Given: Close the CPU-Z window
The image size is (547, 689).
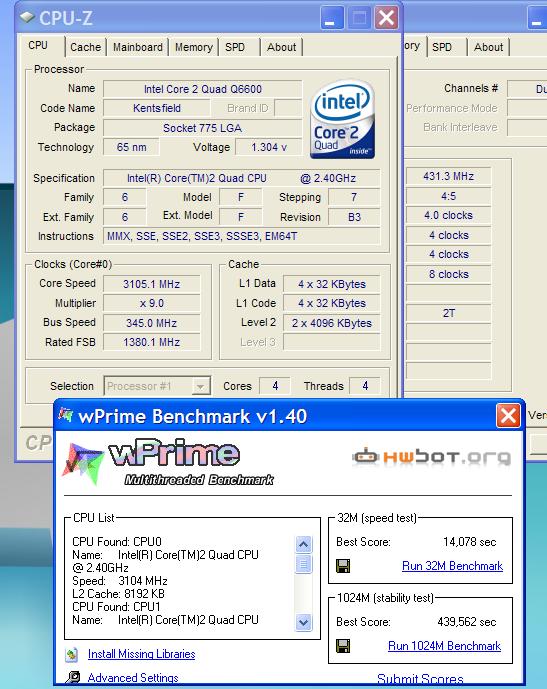Looking at the screenshot, I should [386, 18].
